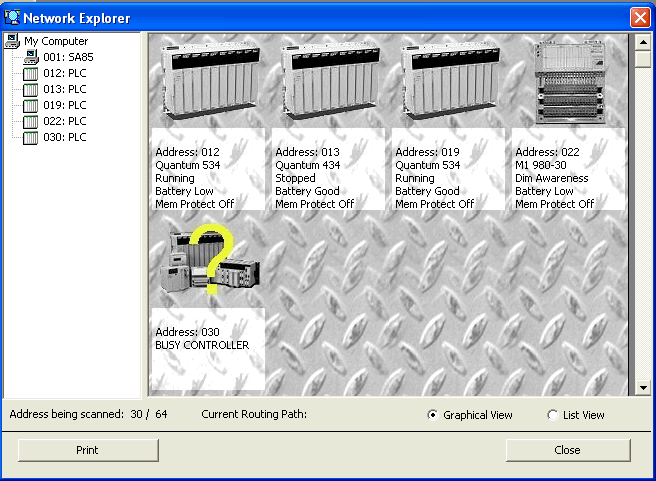The image size is (656, 481).
Task: Click the PLC rack icon beside 019
Action: tap(30, 105)
